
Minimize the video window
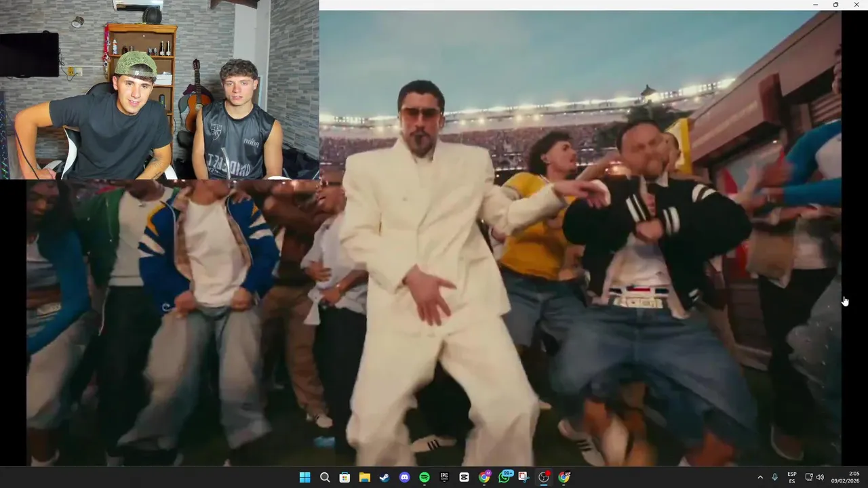pyautogui.click(x=815, y=5)
